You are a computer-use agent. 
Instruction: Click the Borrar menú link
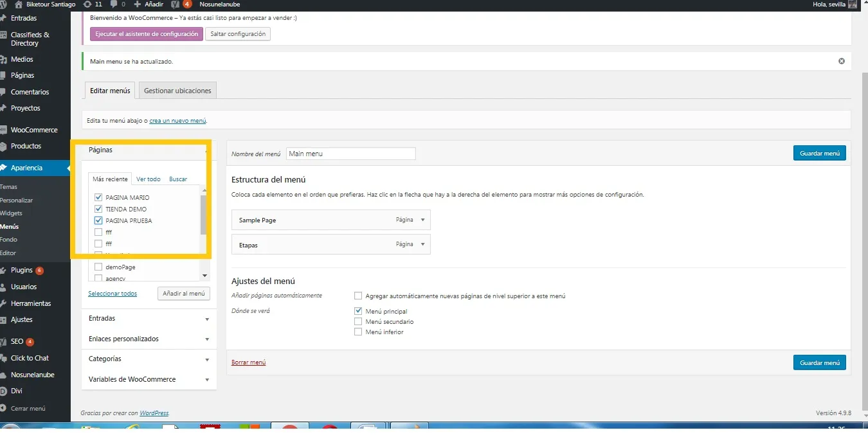(x=248, y=362)
